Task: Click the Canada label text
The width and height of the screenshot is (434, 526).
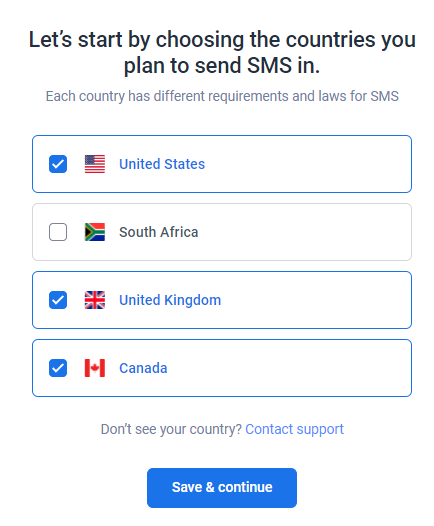Action: click(143, 368)
